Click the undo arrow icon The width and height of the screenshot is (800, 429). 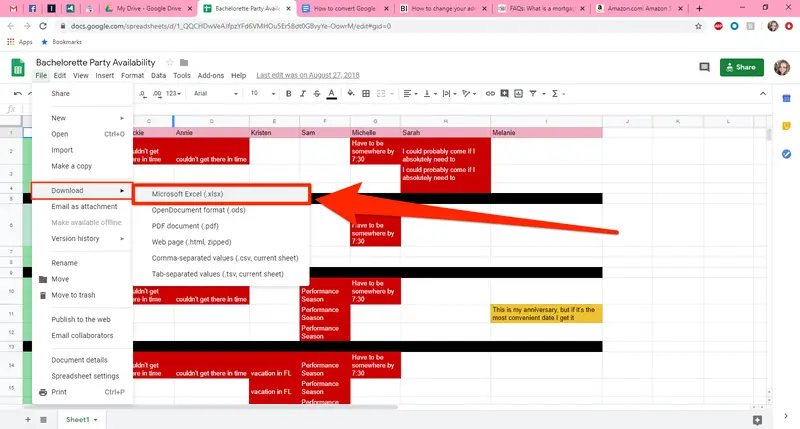[x=15, y=93]
